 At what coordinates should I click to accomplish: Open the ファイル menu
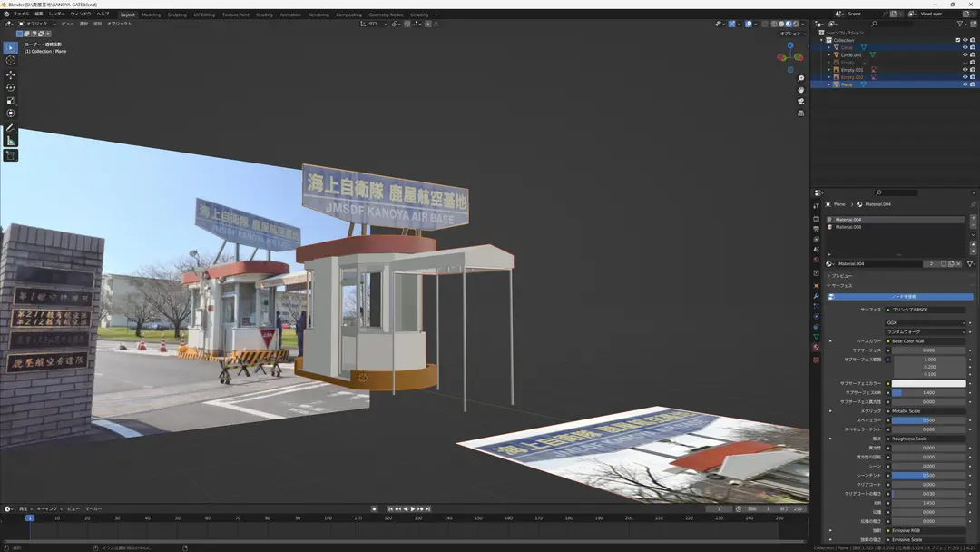pos(21,14)
